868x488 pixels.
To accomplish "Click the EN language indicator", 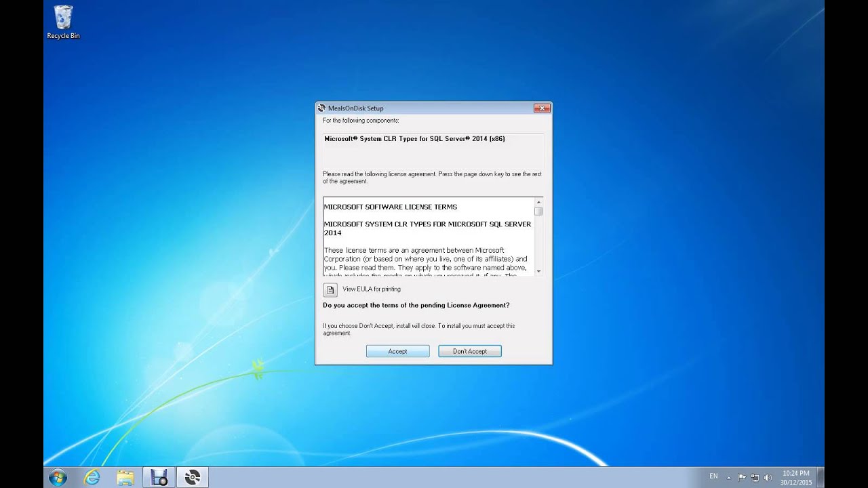I will coord(713,476).
